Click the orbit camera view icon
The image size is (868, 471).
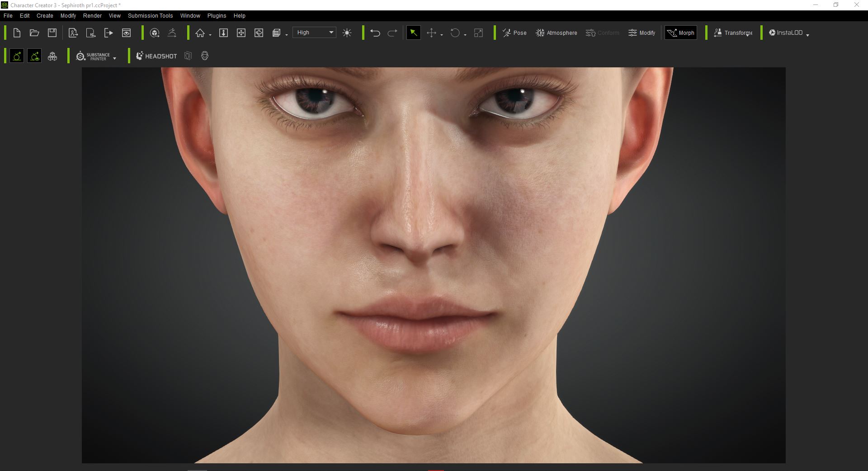[x=259, y=33]
